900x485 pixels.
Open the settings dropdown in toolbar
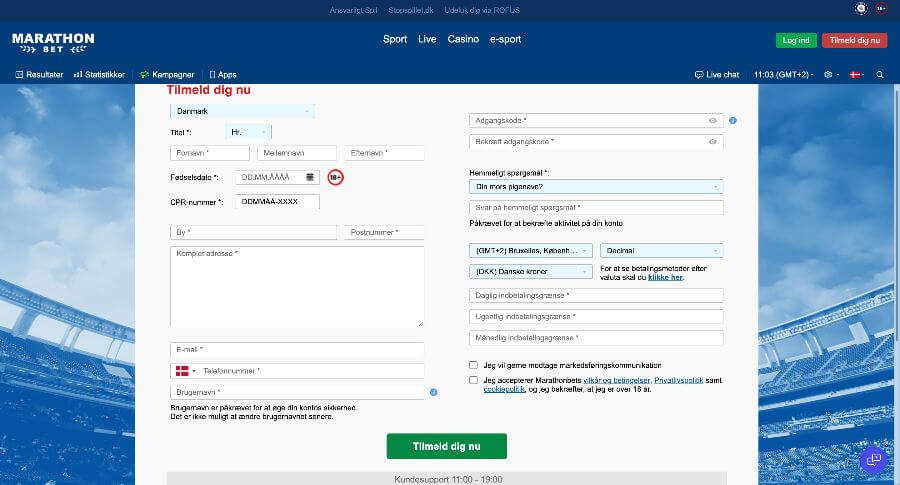point(831,75)
